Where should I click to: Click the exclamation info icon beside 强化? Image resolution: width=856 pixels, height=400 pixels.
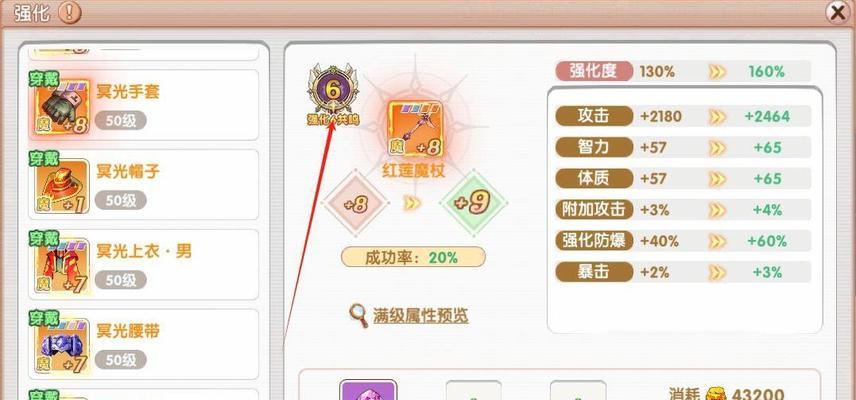69,12
